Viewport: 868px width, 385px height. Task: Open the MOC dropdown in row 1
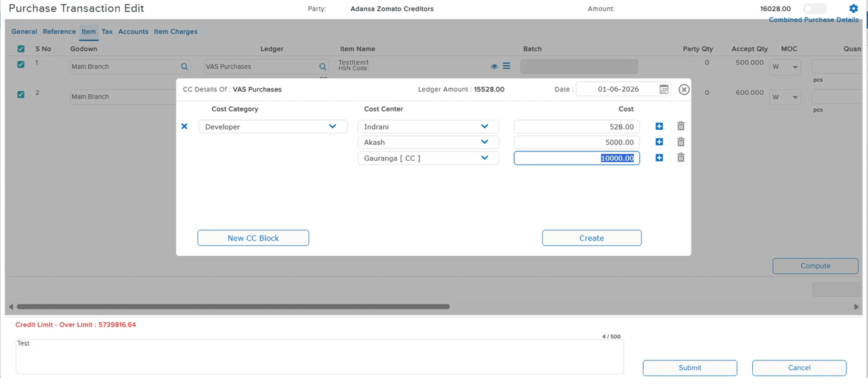point(785,67)
